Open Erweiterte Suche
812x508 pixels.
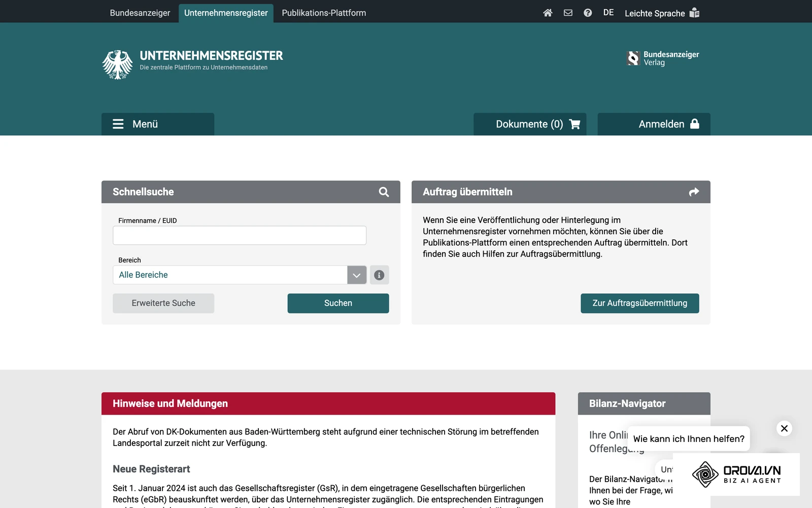pyautogui.click(x=163, y=303)
